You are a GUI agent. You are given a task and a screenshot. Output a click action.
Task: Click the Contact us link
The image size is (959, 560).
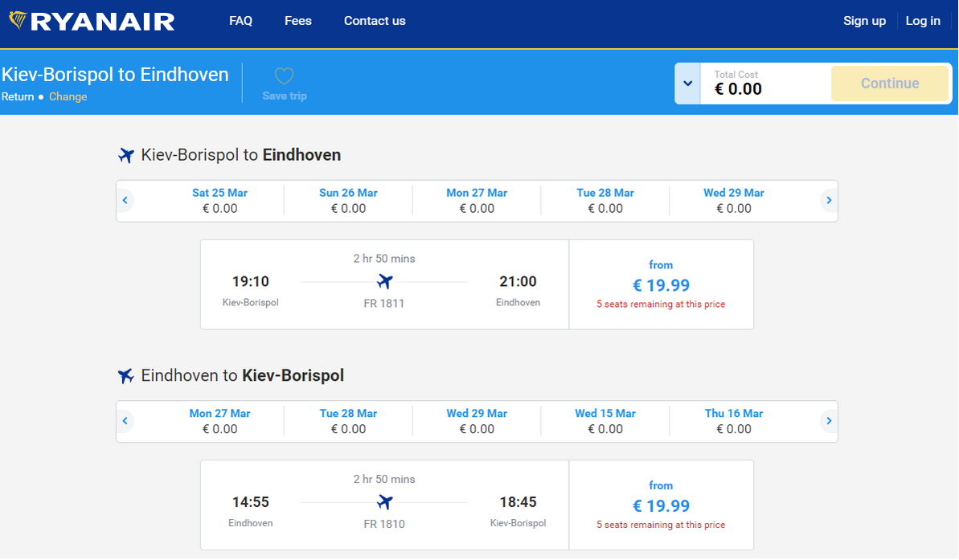pos(375,21)
